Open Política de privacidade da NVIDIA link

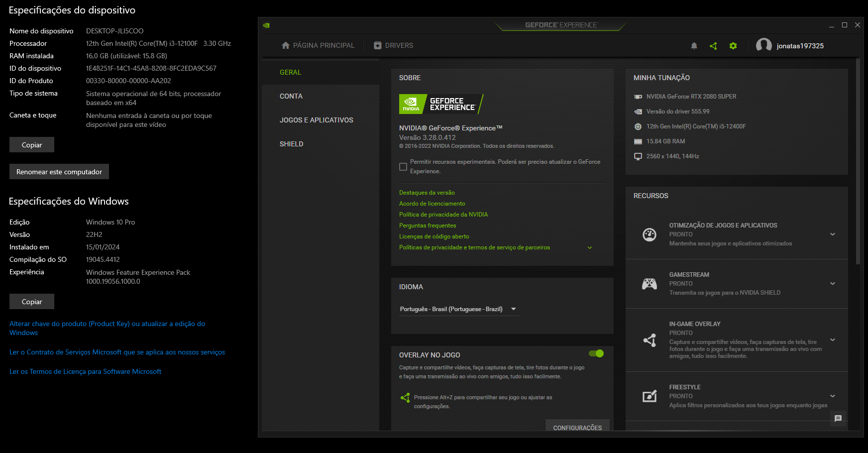click(x=443, y=215)
